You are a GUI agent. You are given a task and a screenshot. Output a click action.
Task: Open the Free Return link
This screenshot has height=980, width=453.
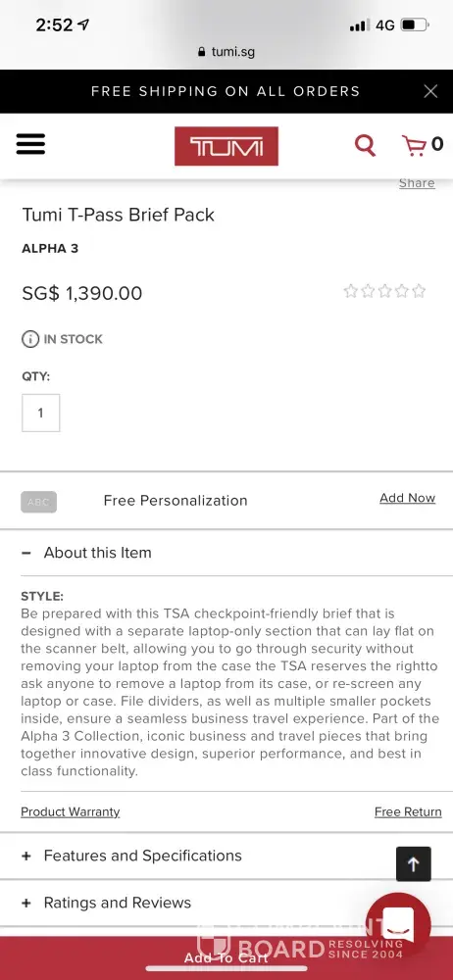point(408,811)
